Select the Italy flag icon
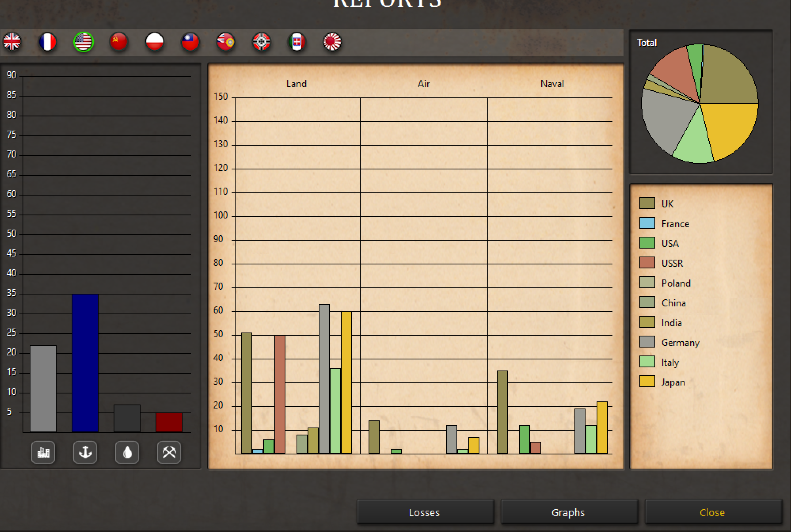This screenshot has width=791, height=532. coord(297,42)
